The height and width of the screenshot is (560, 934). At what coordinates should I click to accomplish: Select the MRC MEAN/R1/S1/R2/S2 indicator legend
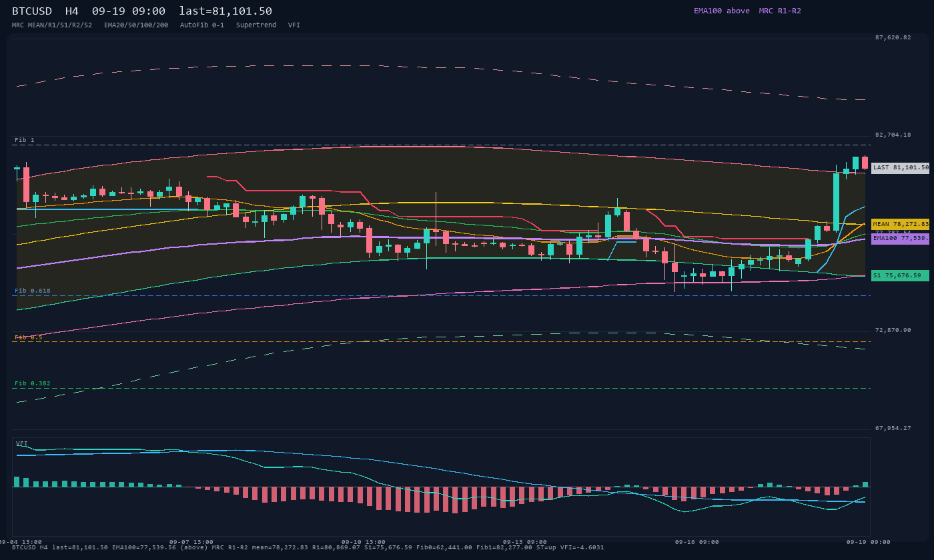pos(52,25)
